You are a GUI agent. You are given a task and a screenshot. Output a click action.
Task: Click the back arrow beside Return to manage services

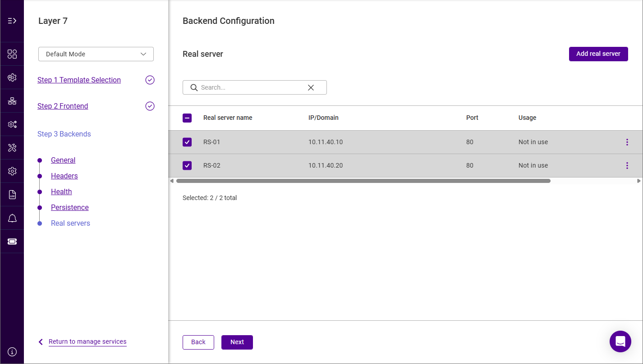tap(41, 342)
